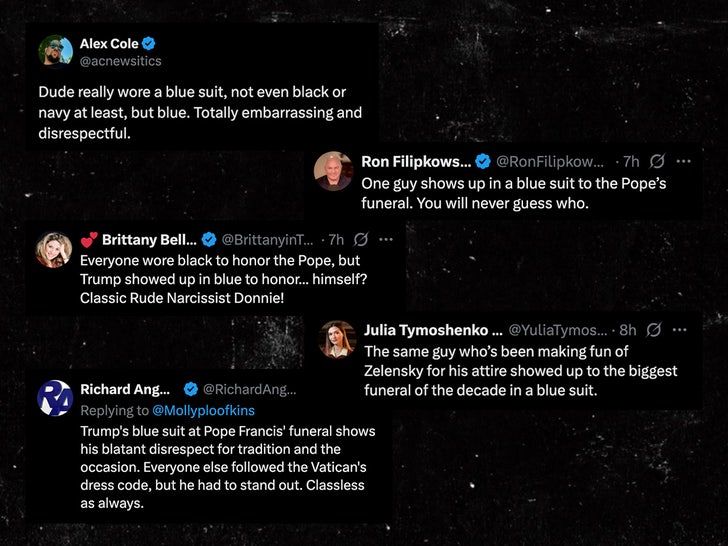Click the heart emoji before Brittany's name
This screenshot has height=546, width=728.
[89, 239]
